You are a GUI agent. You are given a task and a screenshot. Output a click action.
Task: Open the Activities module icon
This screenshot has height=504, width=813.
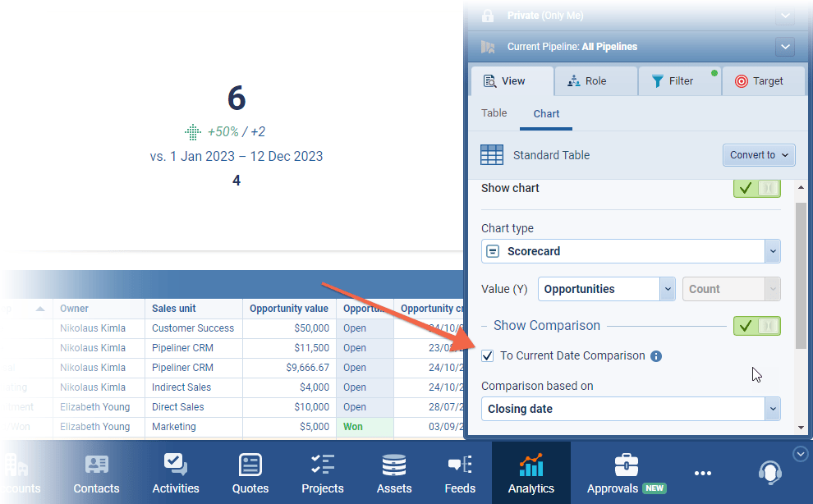pos(176,474)
